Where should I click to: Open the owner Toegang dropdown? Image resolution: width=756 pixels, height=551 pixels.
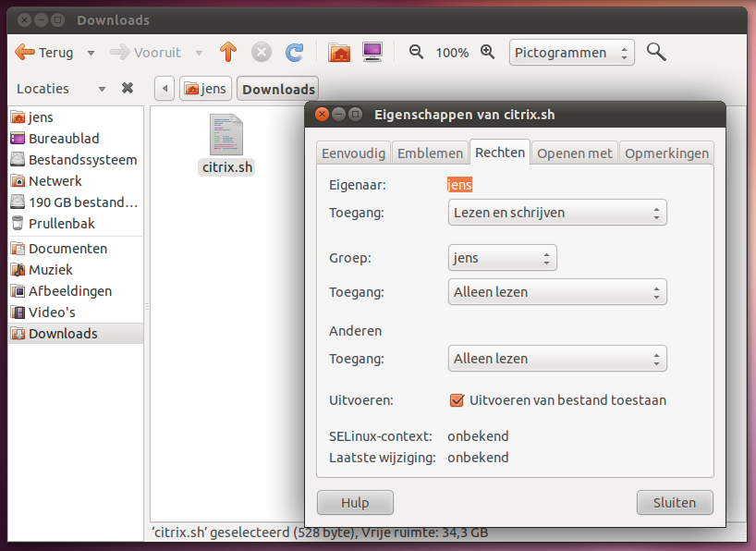pyautogui.click(x=555, y=213)
